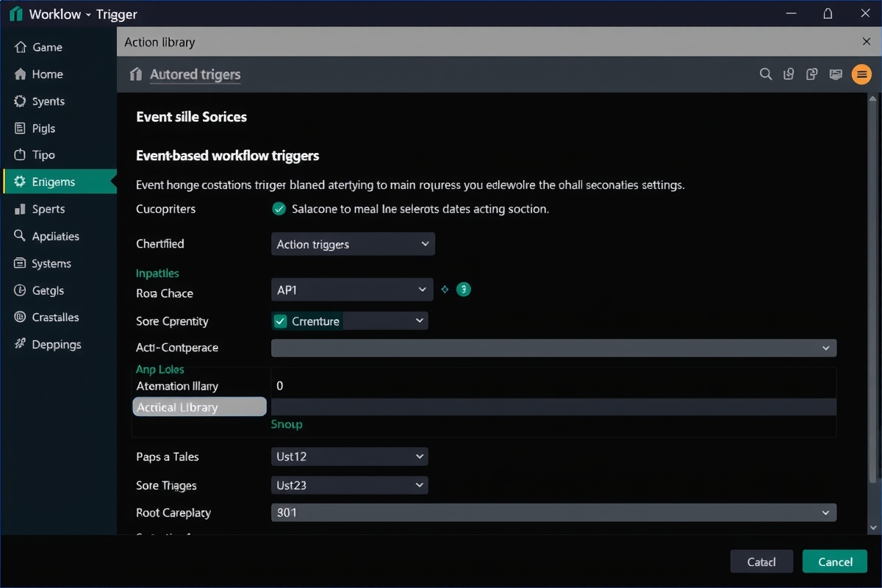The height and width of the screenshot is (588, 882).
Task: Open the Ust12 dropdown
Action: 349,456
